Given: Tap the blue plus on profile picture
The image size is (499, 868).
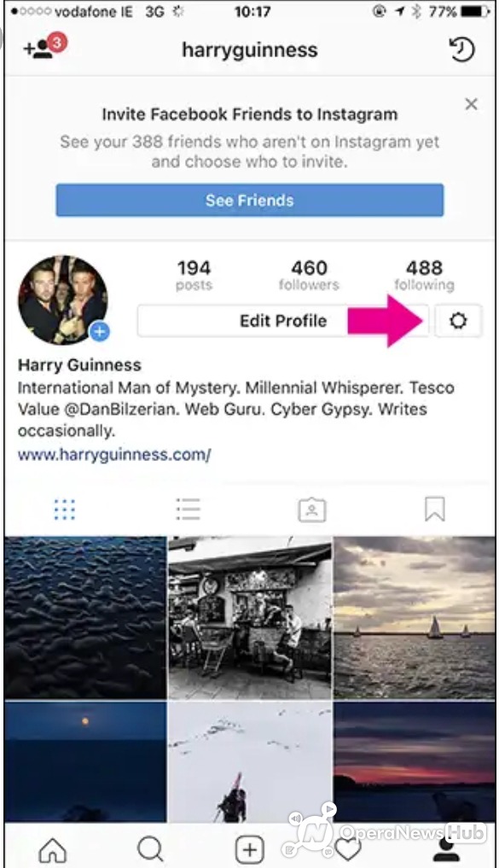Looking at the screenshot, I should point(100,332).
